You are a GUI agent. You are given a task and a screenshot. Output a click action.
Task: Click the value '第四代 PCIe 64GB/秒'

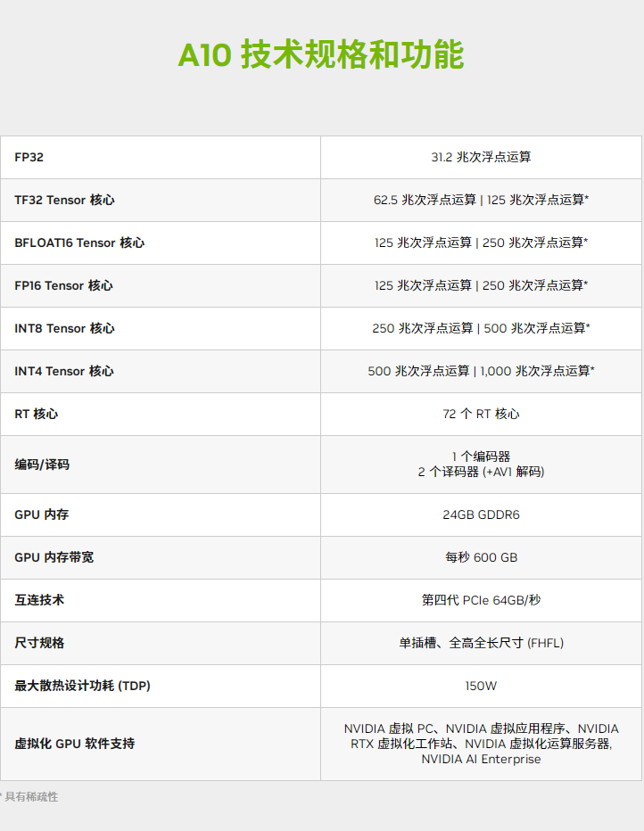point(481,600)
